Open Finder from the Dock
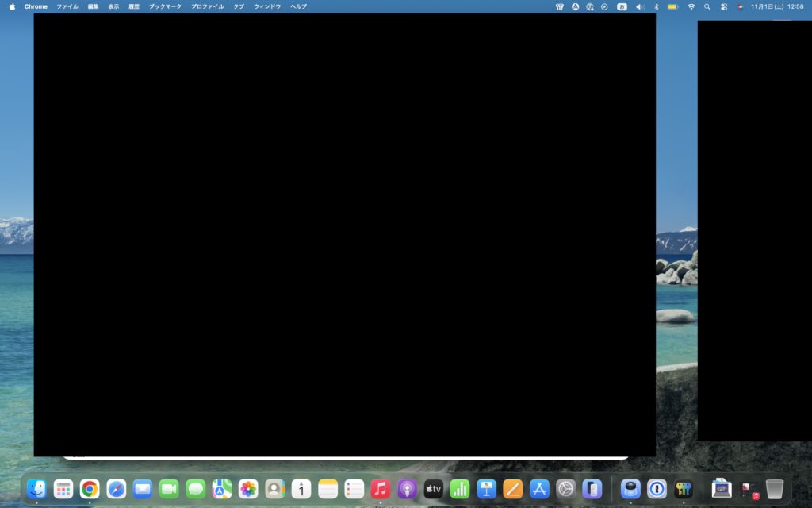Screen dimensions: 812x508 tap(37, 489)
